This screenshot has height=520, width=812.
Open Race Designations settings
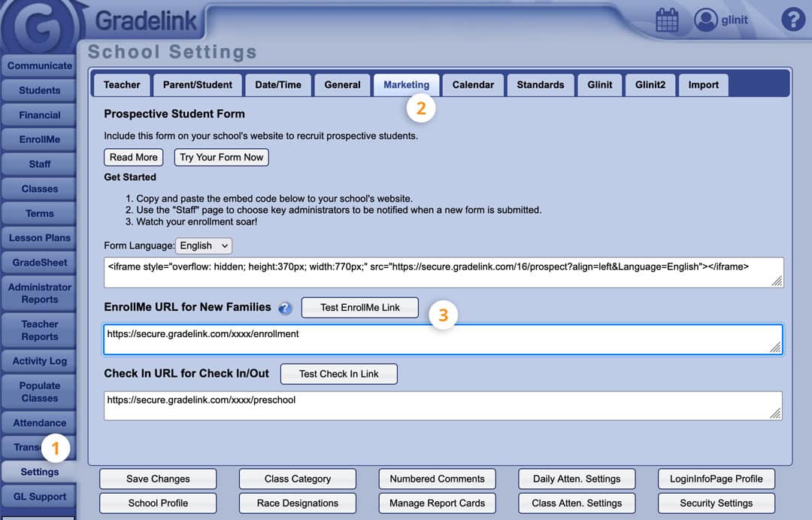click(298, 503)
